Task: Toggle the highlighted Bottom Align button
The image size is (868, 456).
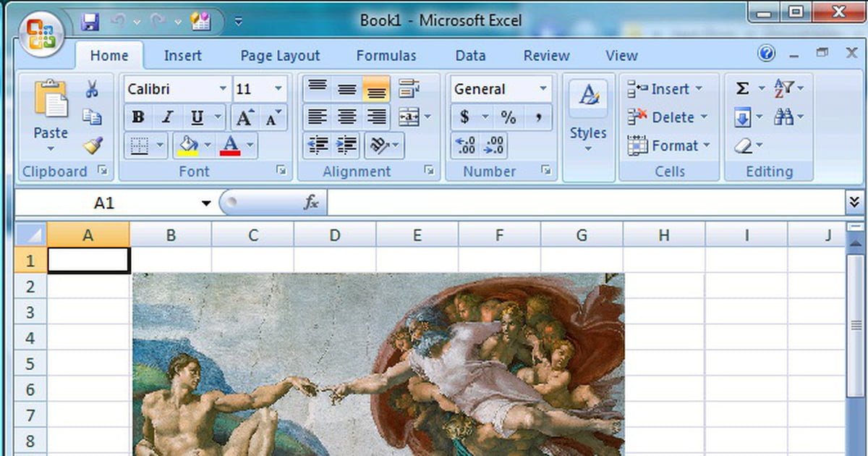Action: coord(376,88)
